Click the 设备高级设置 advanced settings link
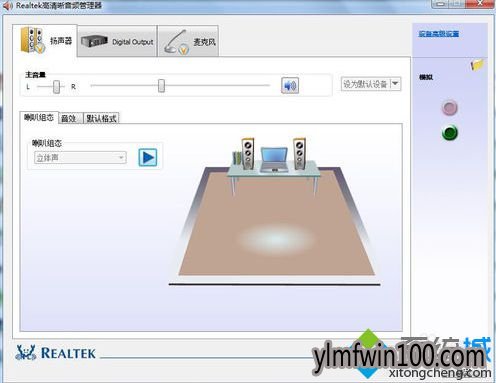Viewport: 496px width, 383px height. 439,34
